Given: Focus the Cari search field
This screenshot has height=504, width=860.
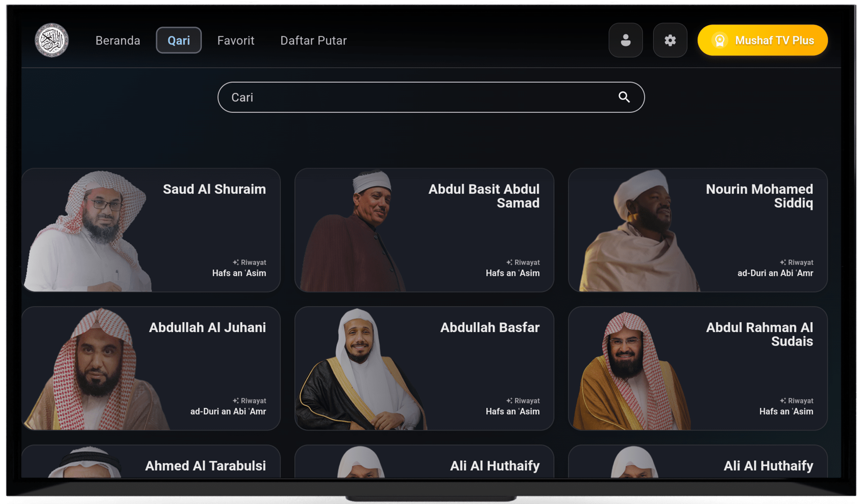Looking at the screenshot, I should pyautogui.click(x=410, y=97).
